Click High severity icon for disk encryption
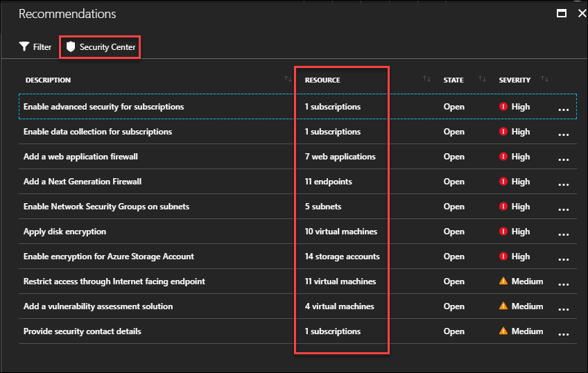The width and height of the screenshot is (588, 373). (503, 232)
